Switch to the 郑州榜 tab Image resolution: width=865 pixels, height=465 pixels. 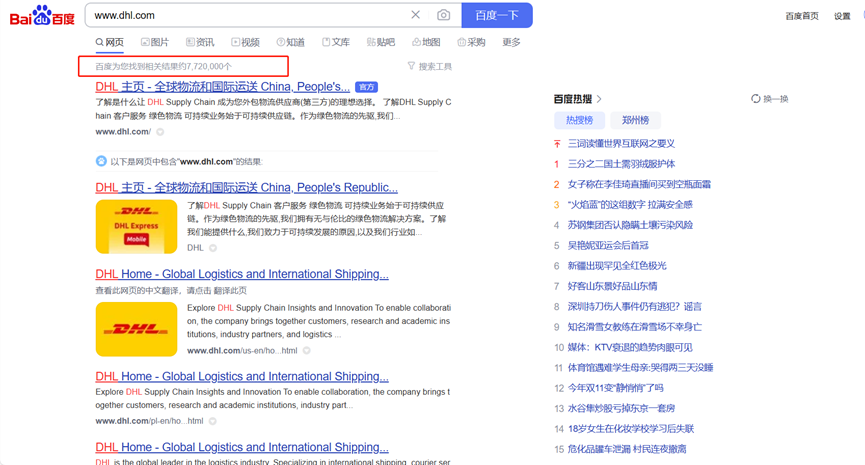coord(636,120)
